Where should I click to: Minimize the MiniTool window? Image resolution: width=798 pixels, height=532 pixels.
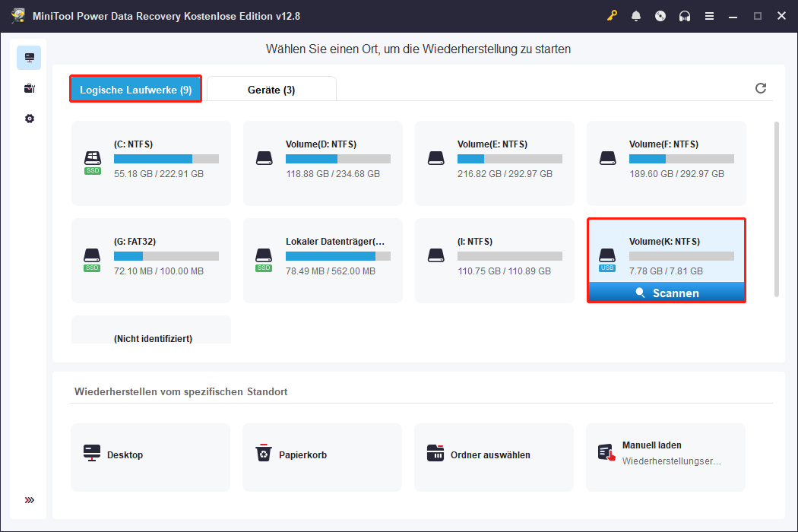click(733, 16)
